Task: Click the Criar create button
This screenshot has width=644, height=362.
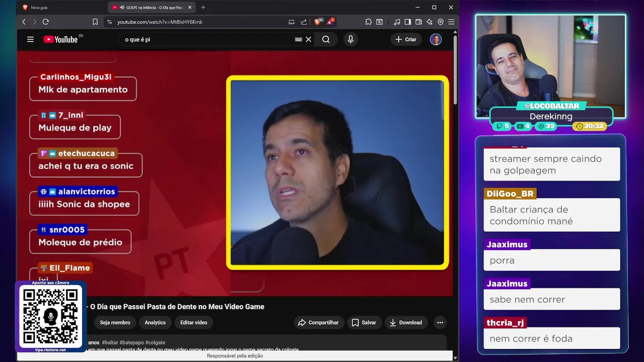Action: (x=406, y=39)
